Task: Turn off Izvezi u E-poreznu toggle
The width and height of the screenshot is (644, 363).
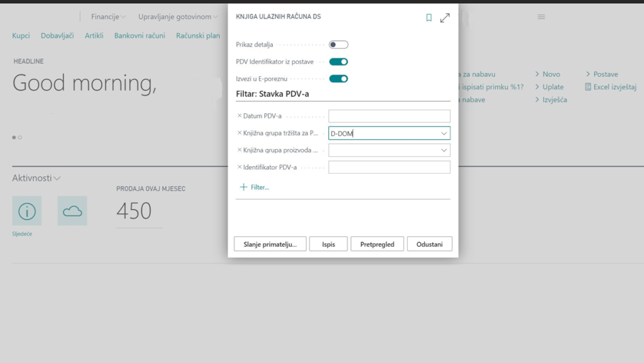Action: [338, 79]
